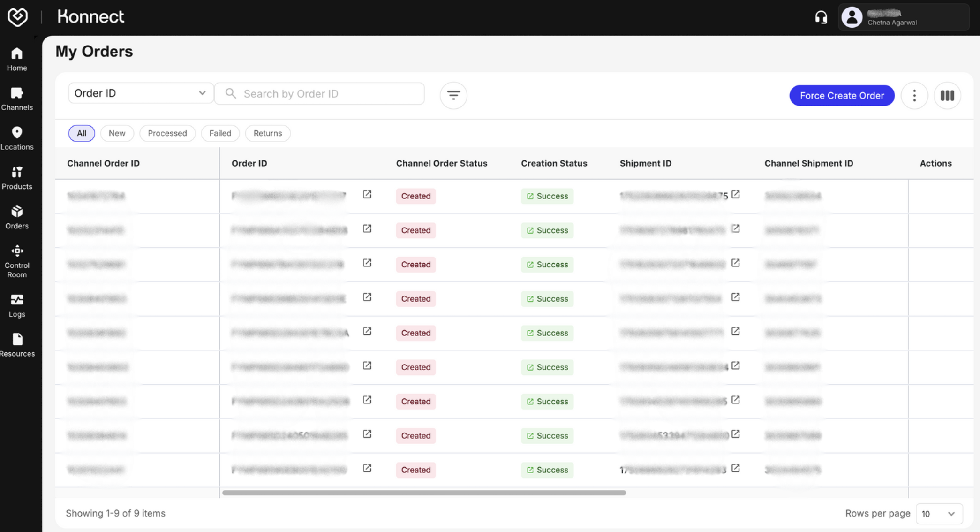Screen dimensions: 980x532
Task: Click the Channel Order Status column header
Action: pyautogui.click(x=441, y=163)
